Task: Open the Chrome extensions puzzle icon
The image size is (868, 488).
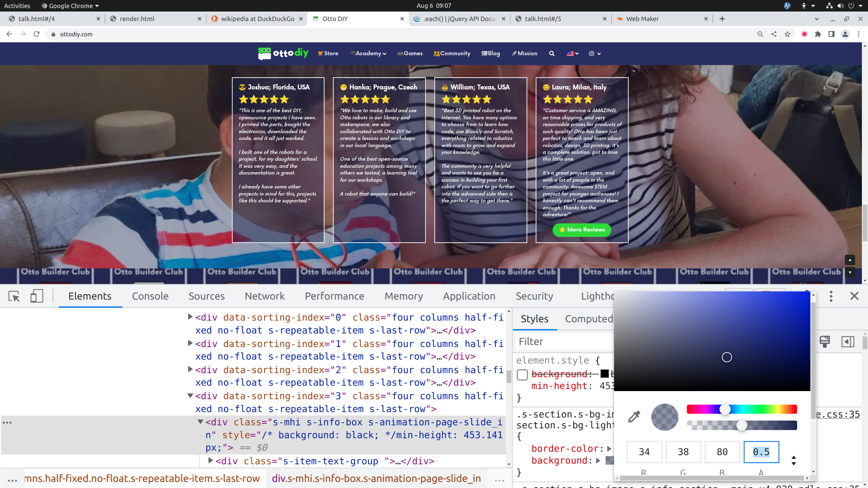Action: point(818,34)
